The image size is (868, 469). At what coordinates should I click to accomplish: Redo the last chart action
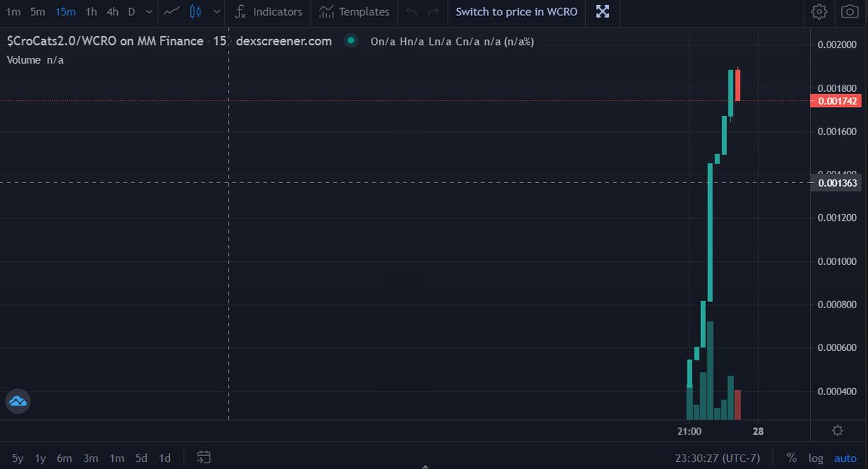click(433, 12)
